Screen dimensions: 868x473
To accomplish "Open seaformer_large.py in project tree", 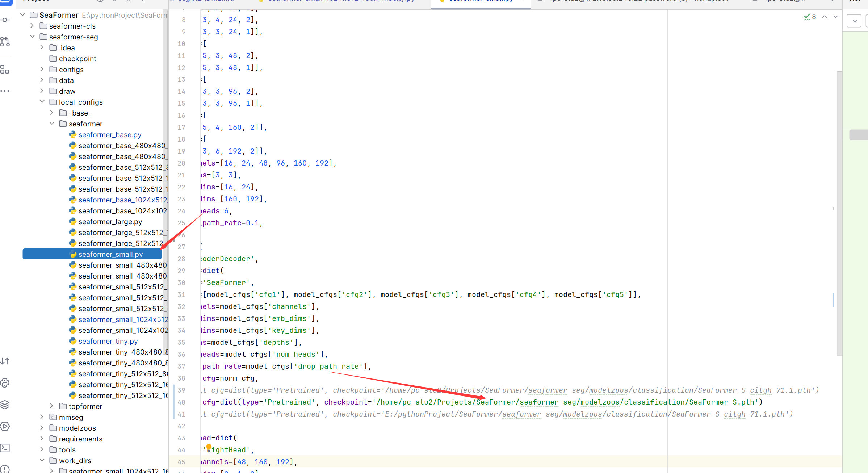I will click(x=110, y=222).
